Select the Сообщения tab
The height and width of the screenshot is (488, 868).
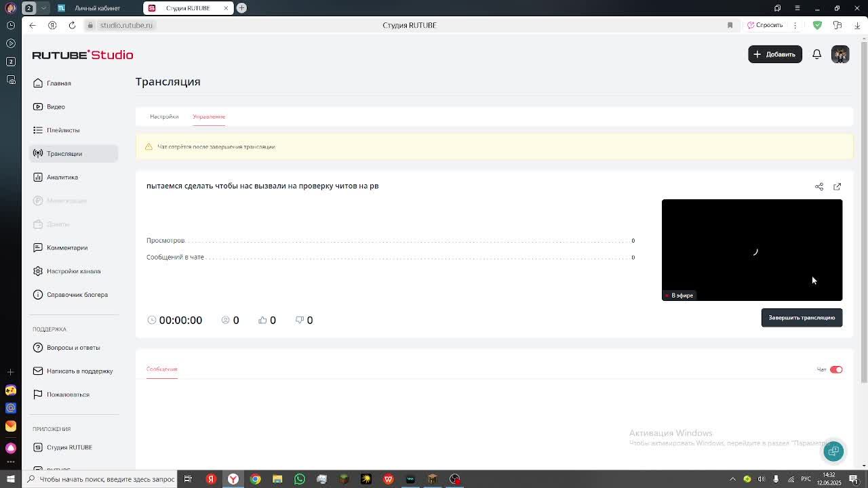click(161, 369)
